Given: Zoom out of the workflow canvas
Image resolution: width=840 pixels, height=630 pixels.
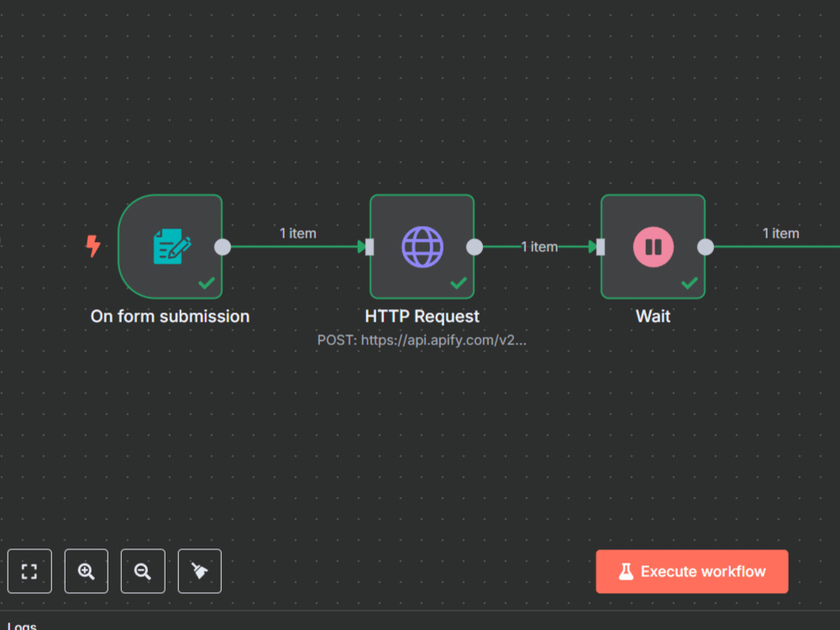Looking at the screenshot, I should [143, 571].
